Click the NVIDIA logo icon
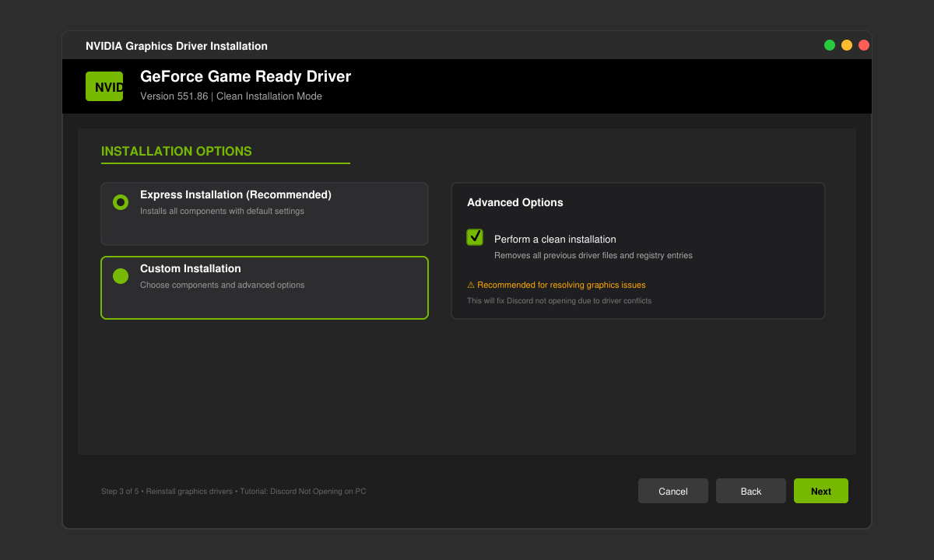The image size is (934, 560). pyautogui.click(x=104, y=86)
